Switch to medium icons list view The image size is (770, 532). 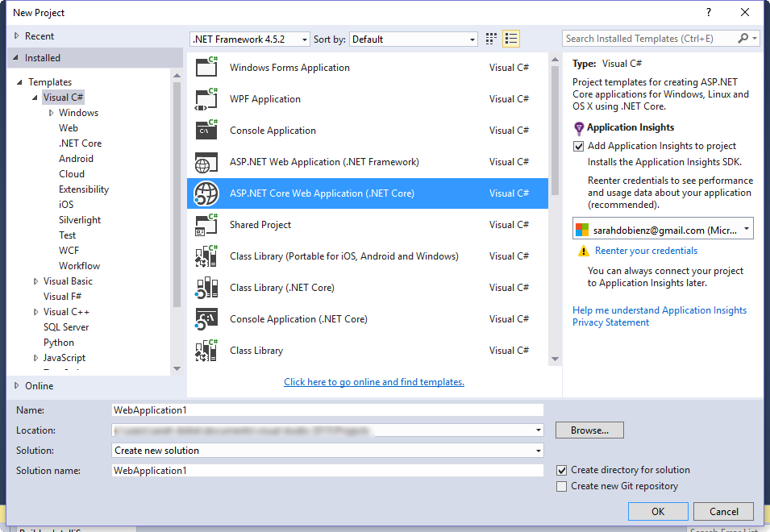[511, 39]
